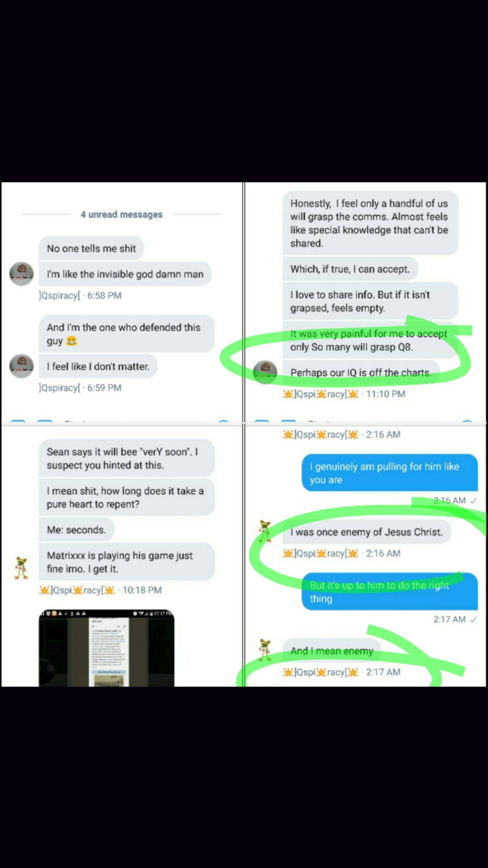This screenshot has height=868, width=488.
Task: Select the 'Sean says it will bee verY soon' message
Action: 127,458
